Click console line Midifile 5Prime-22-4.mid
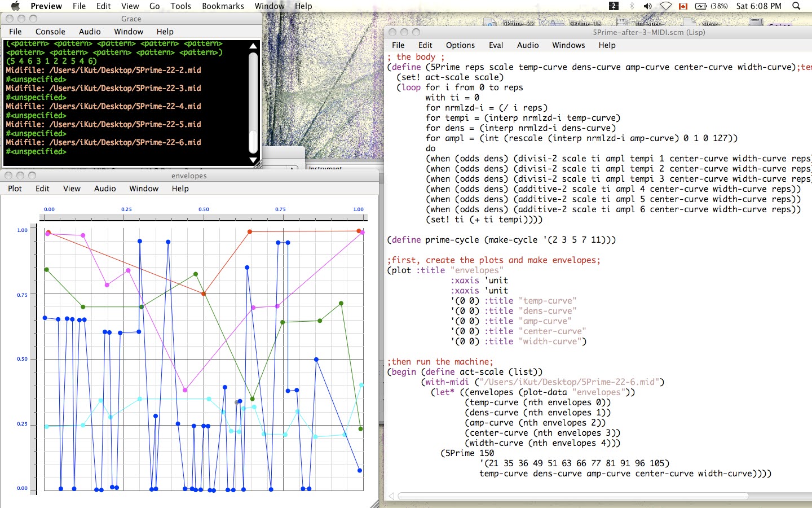 [103, 106]
